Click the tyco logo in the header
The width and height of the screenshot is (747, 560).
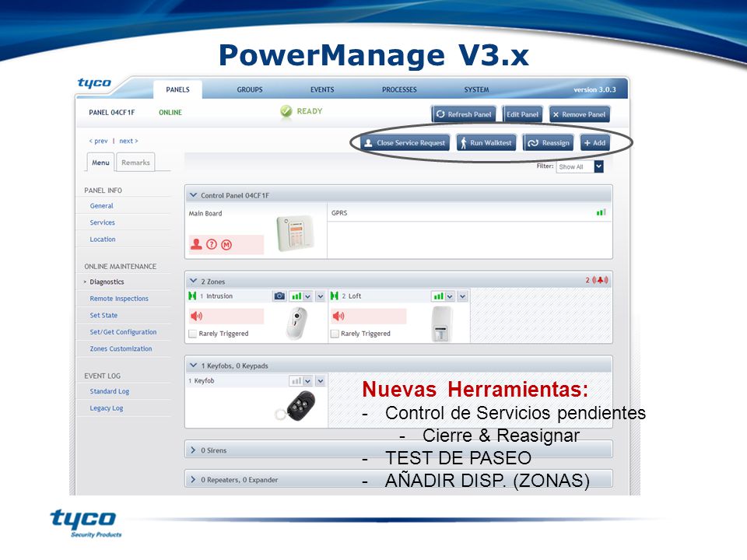coord(94,83)
